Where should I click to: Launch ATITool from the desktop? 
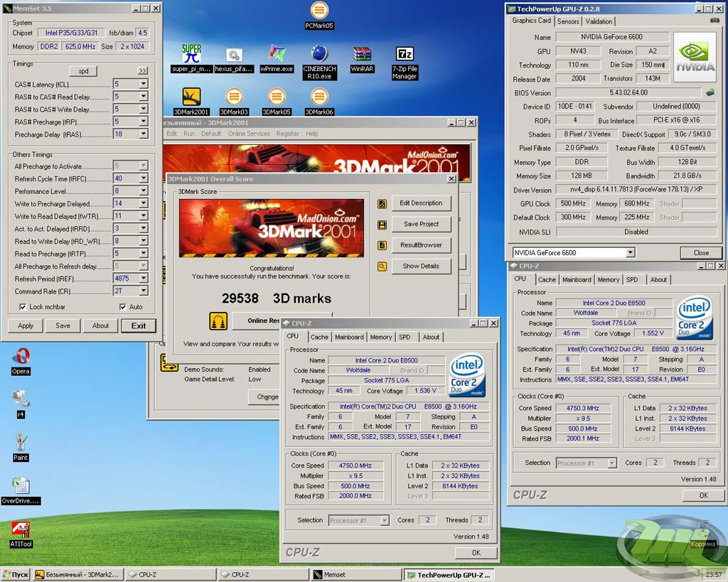tap(21, 534)
